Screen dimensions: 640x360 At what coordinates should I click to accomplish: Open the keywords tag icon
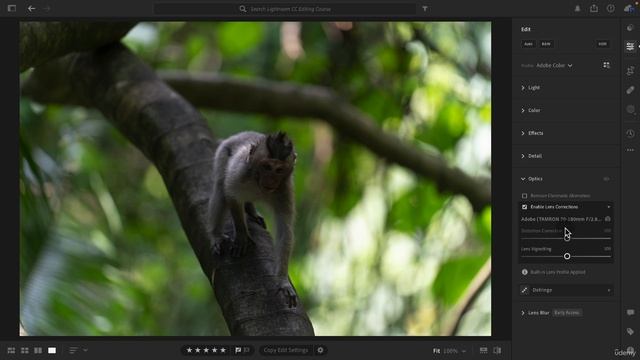coord(630,331)
